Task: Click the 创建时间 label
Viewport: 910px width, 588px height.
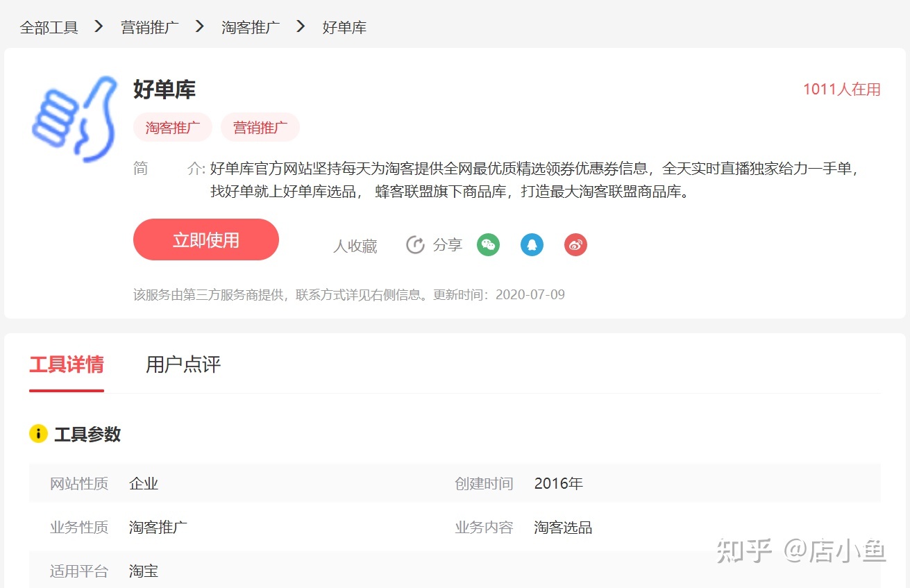Action: [x=485, y=483]
